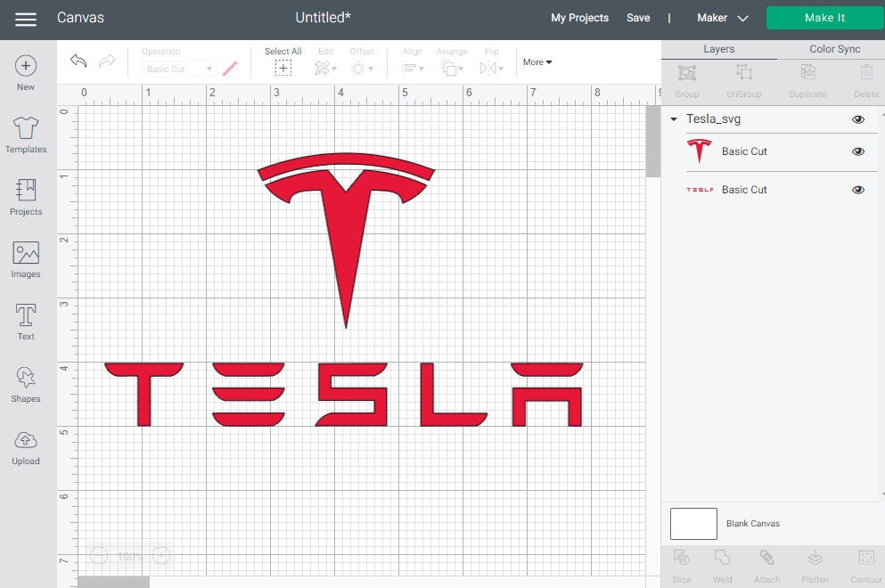Open the Maker machine dropdown
Screen dimensions: 885x588
[x=722, y=18]
